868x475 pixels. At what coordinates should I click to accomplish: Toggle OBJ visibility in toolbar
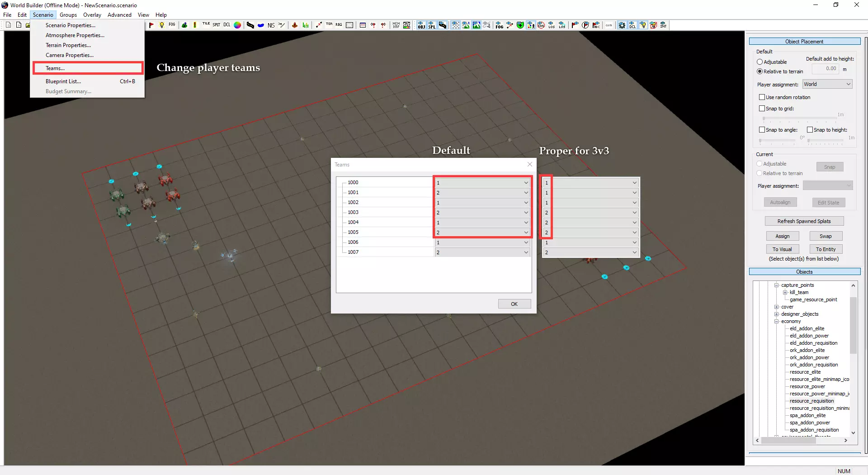(x=421, y=25)
